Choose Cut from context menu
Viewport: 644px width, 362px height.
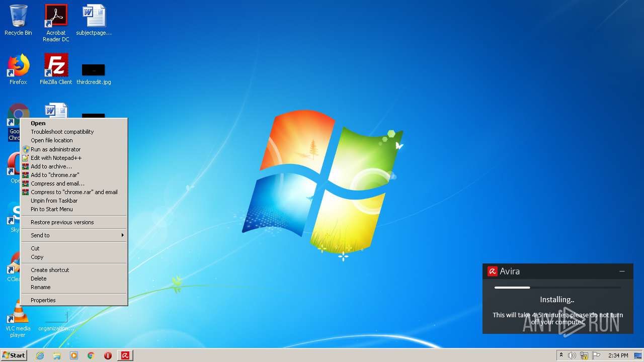tap(74, 248)
